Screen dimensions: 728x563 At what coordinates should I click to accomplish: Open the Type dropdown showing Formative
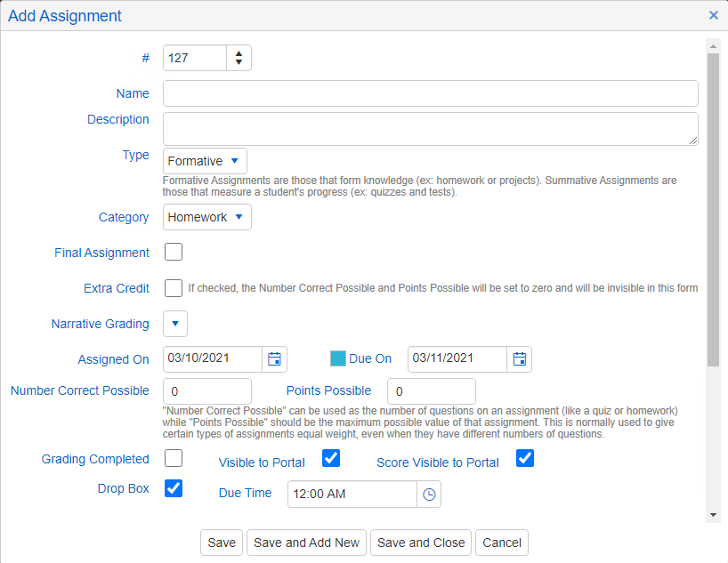coord(204,161)
